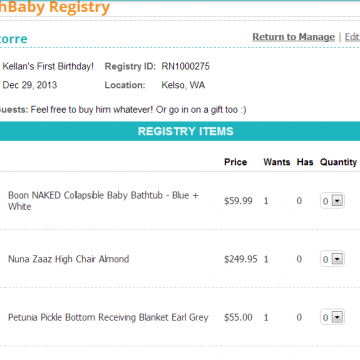The image size is (360, 360).
Task: Click the $55.00 blanket price
Action: pos(238,317)
